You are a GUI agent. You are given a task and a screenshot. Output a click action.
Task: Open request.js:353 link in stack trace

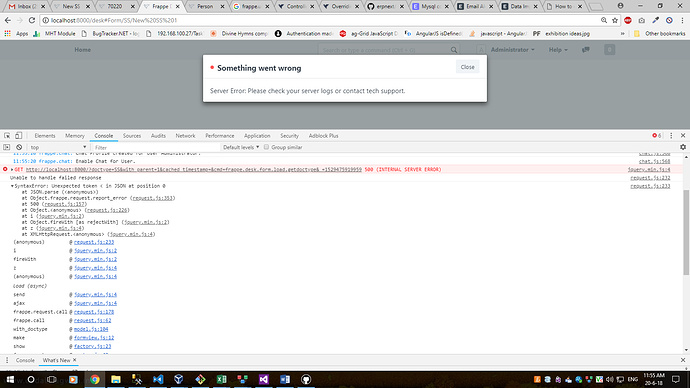pos(153,198)
